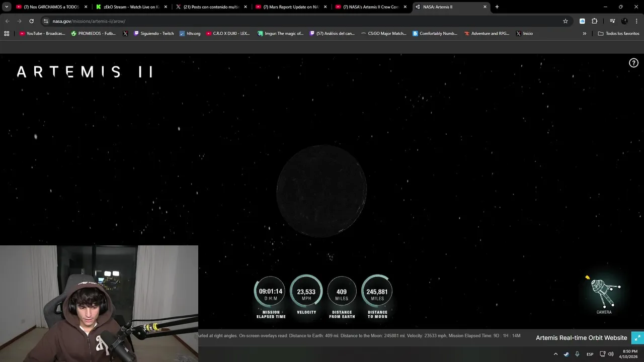This screenshot has width=644, height=362.
Task: Switch to the Nos G4RCHAMOS a TODOS tab
Action: pyautogui.click(x=51, y=7)
